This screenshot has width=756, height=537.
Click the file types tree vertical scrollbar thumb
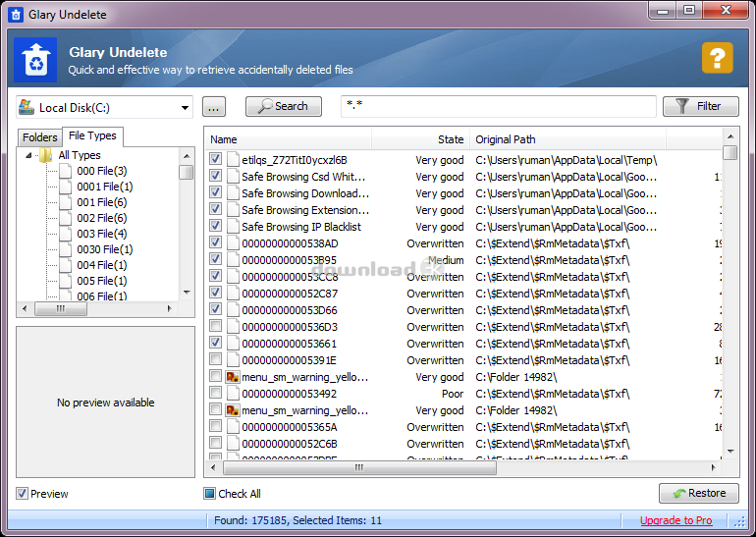tap(187, 172)
